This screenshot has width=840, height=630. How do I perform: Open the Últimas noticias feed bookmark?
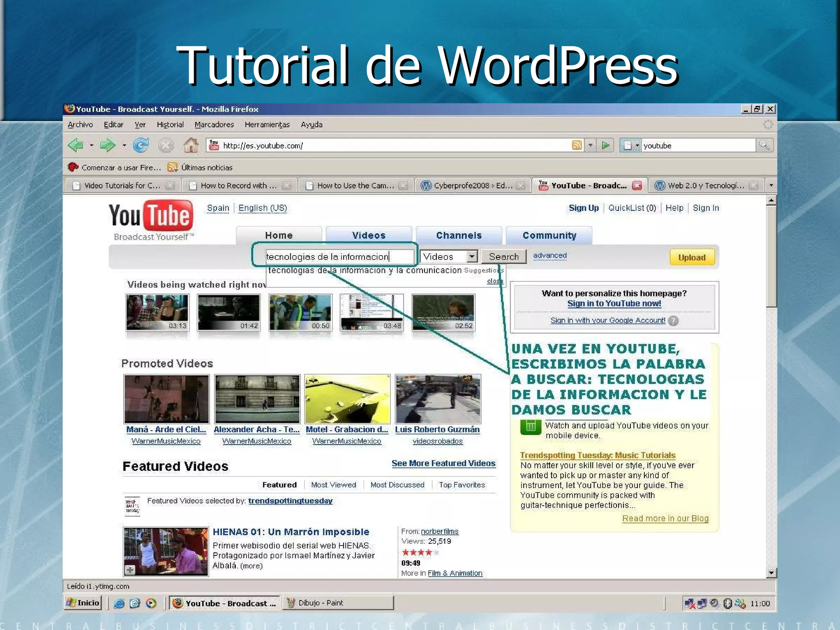[200, 167]
